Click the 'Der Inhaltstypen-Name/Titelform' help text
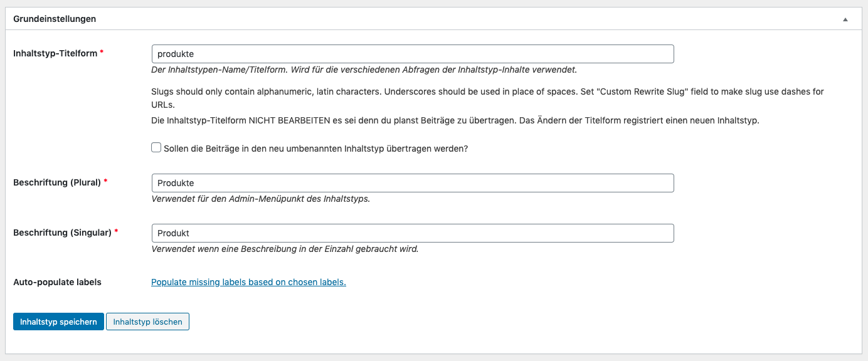Viewport: 868px width, 361px height. pyautogui.click(x=364, y=70)
